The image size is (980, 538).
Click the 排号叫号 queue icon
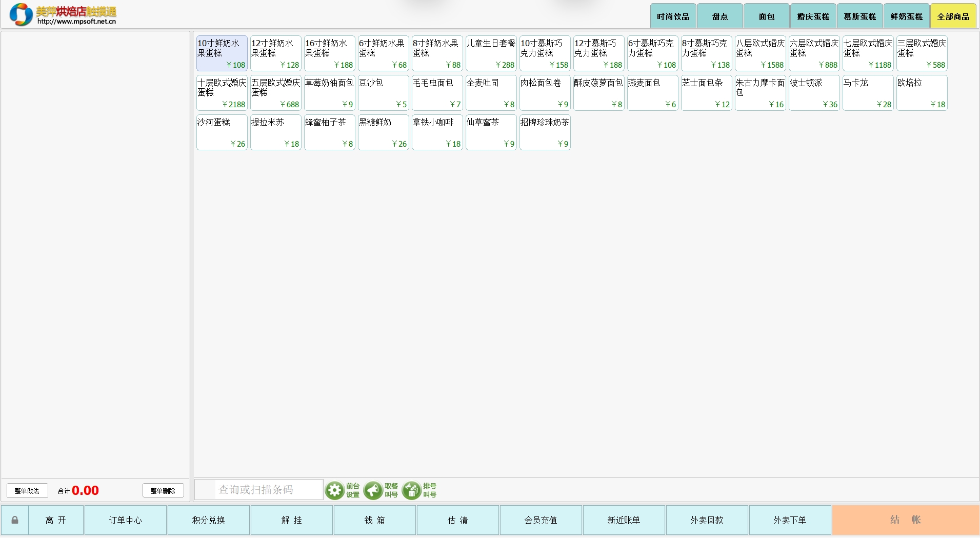411,490
